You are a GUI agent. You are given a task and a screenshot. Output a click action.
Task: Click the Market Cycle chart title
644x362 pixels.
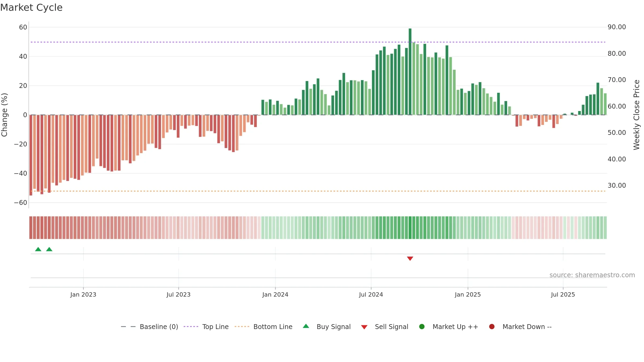click(31, 8)
